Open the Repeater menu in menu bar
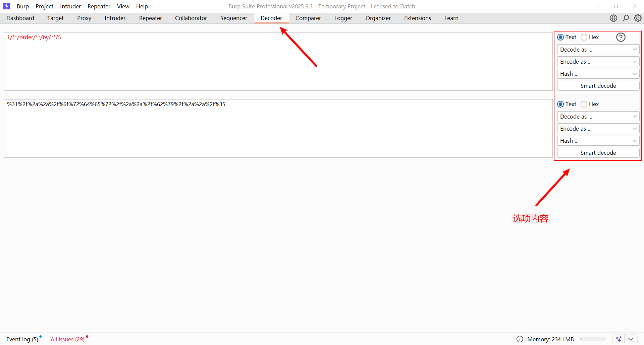The width and height of the screenshot is (644, 345). 99,6
